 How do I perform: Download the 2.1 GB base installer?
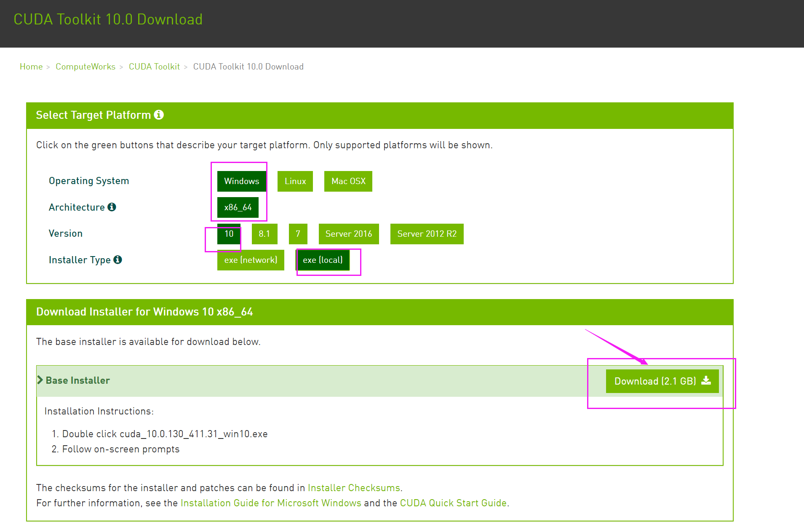tap(662, 381)
